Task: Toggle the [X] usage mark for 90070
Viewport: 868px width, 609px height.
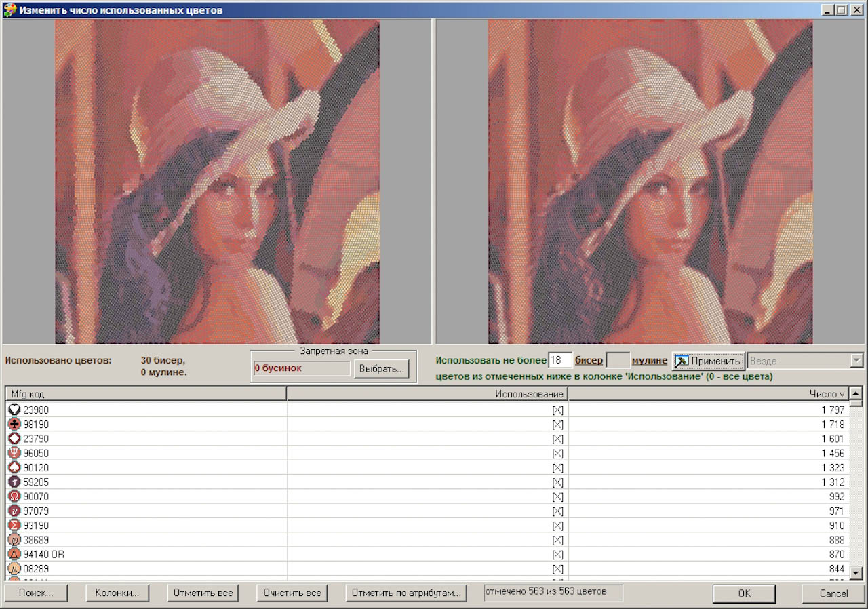Action: tap(557, 497)
